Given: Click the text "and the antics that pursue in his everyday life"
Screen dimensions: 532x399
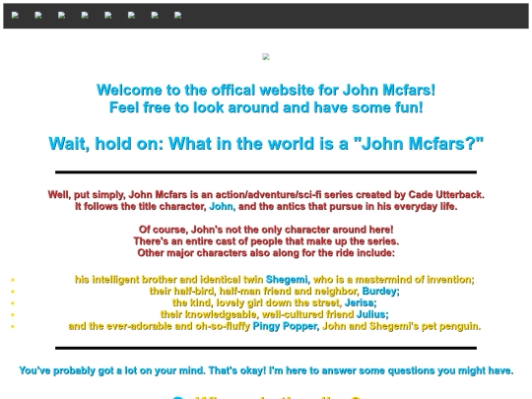Looking at the screenshot, I should 348,206.
